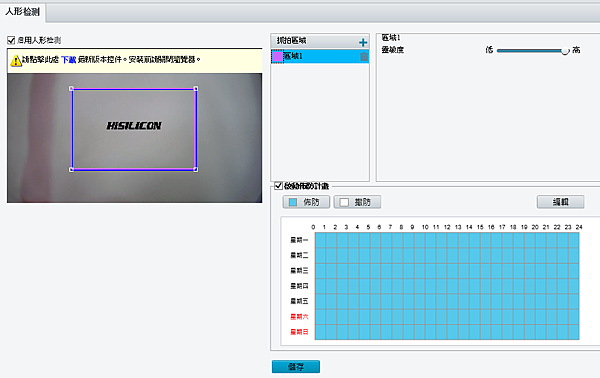Viewport: 600px width, 378px height.
Task: Click the HISILICON video preview image
Action: coord(134,138)
